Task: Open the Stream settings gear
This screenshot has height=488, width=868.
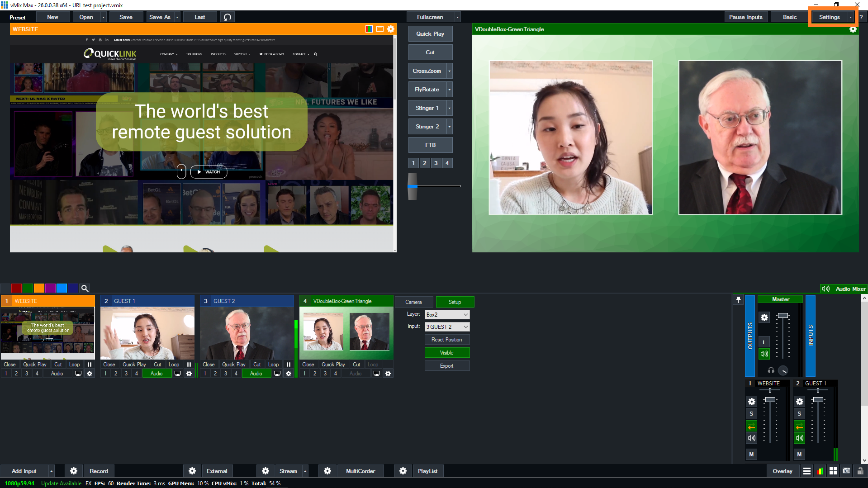Action: pos(266,471)
